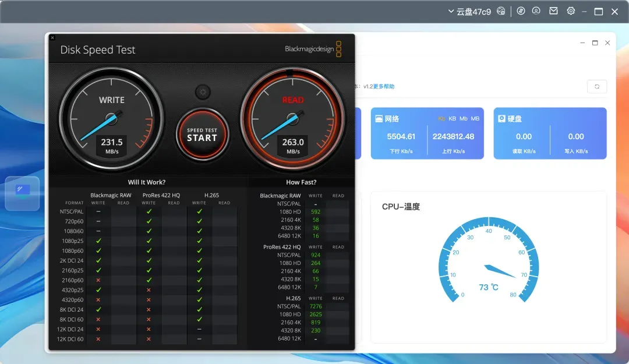
Task: Click the 硬盘 disk card icon
Action: pyautogui.click(x=501, y=119)
